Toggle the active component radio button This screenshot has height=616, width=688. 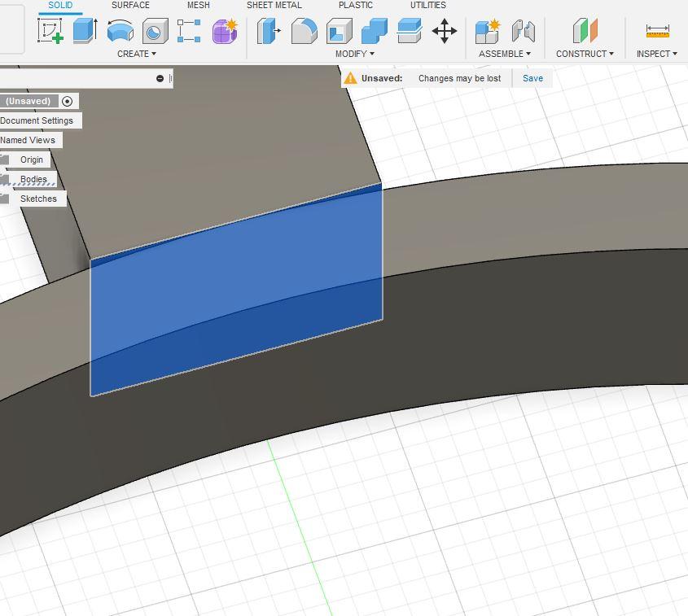pos(67,101)
